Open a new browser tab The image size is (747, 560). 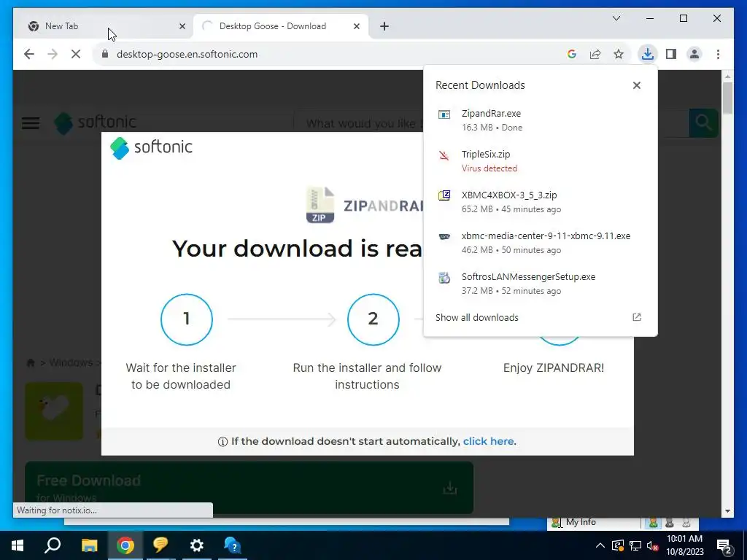(384, 26)
